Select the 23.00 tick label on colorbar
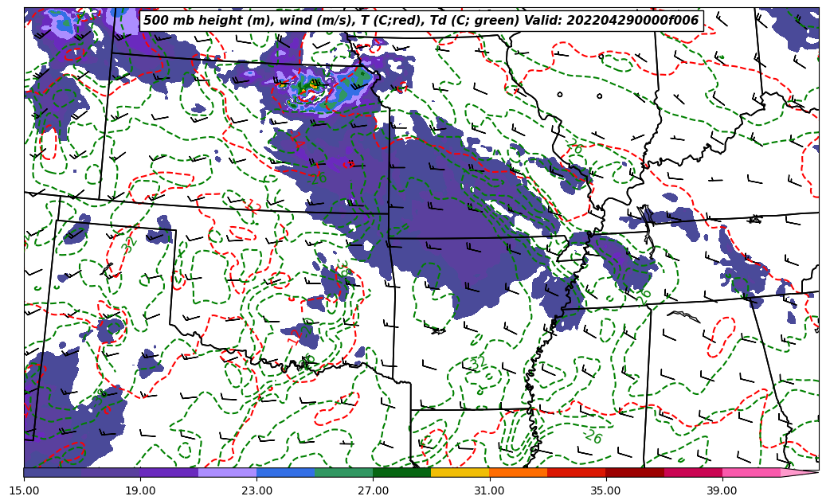 click(x=256, y=490)
